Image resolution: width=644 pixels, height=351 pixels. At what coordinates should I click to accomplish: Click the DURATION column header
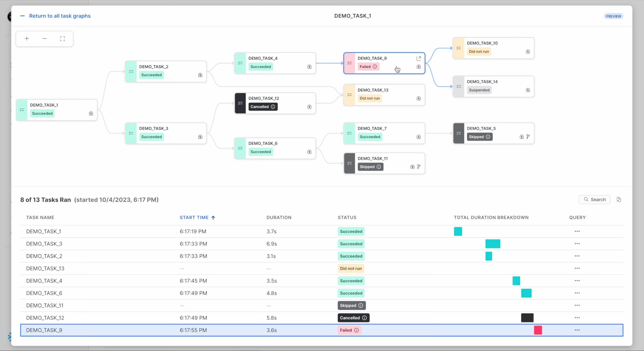[279, 218]
